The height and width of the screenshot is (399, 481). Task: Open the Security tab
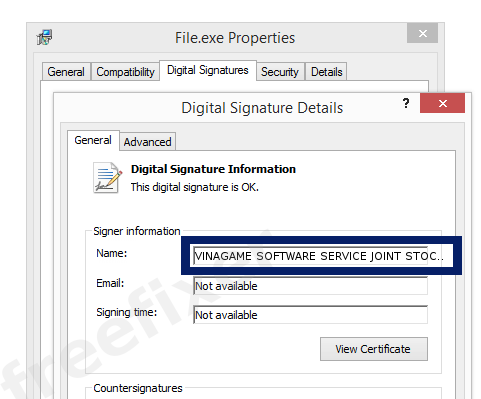(x=280, y=72)
